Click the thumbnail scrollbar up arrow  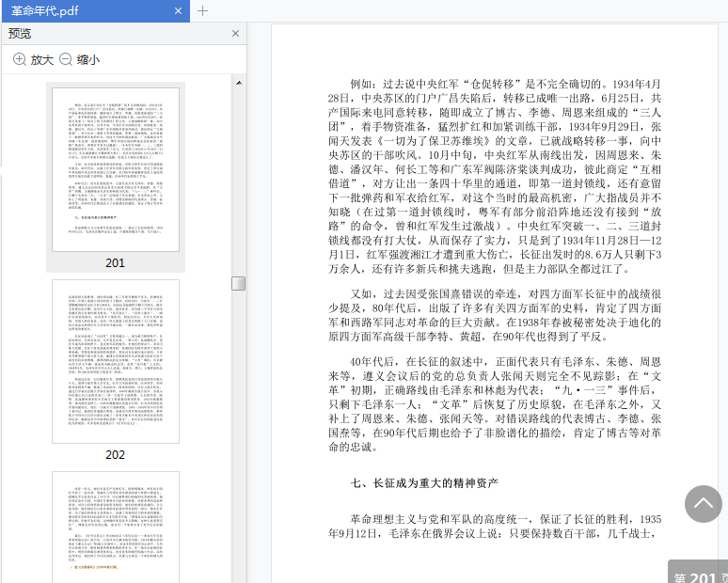pyautogui.click(x=239, y=83)
